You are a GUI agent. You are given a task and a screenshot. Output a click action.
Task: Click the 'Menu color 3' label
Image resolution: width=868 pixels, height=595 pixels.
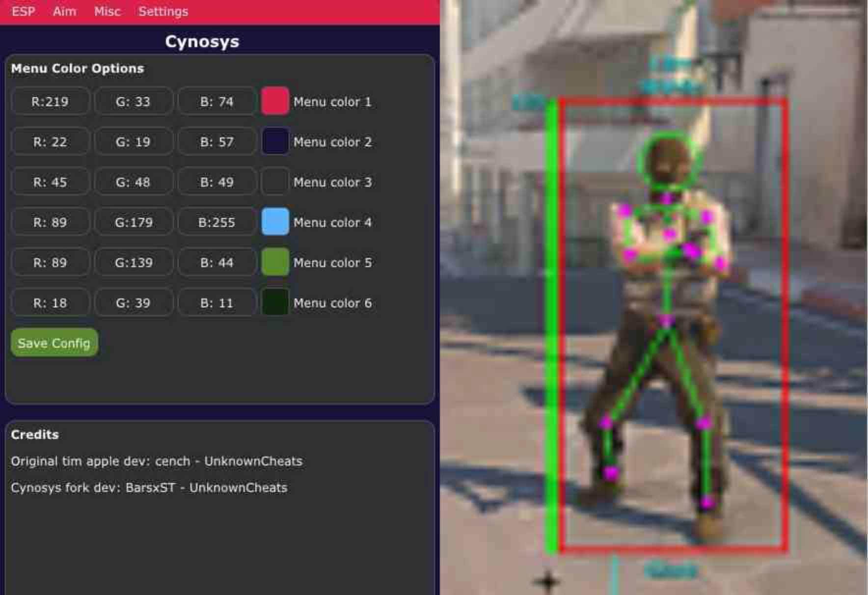point(332,182)
